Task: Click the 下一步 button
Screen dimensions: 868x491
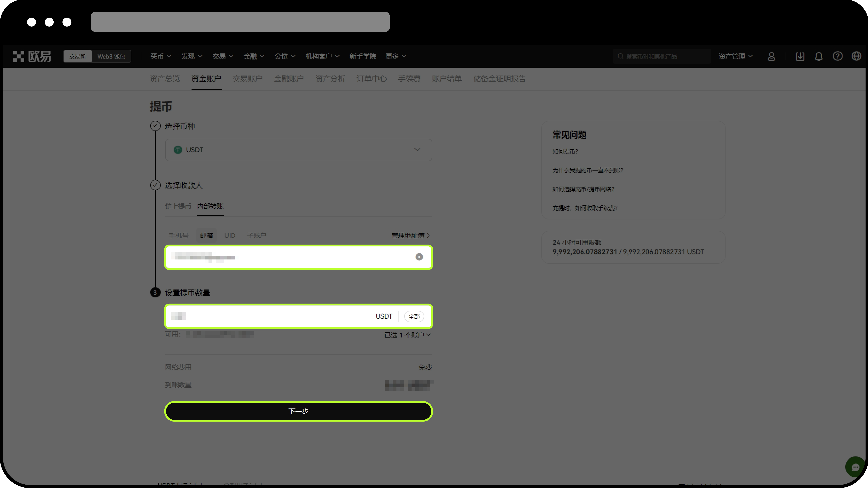Action: (299, 411)
